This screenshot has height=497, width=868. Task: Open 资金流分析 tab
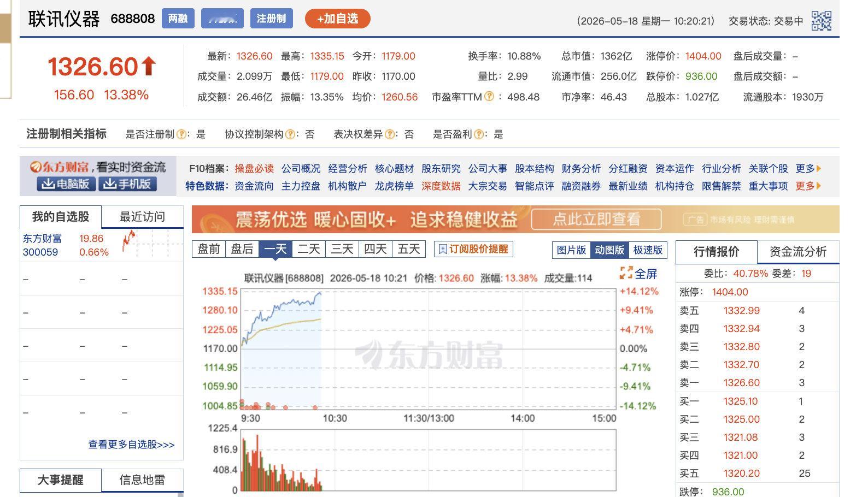798,251
